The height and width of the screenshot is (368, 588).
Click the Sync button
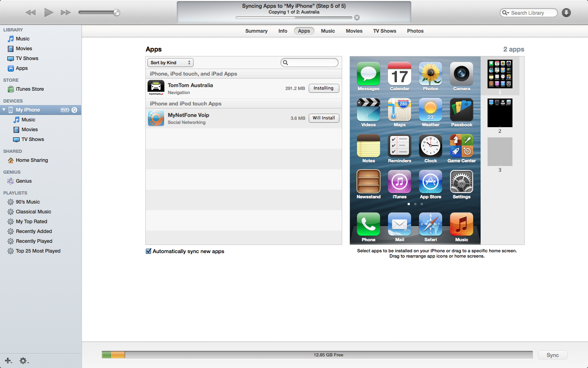click(x=552, y=355)
